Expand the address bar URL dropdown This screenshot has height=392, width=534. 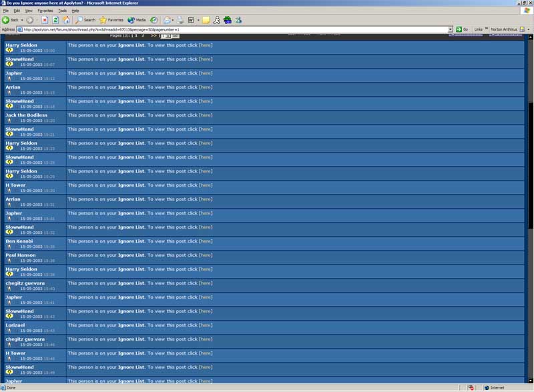point(450,29)
